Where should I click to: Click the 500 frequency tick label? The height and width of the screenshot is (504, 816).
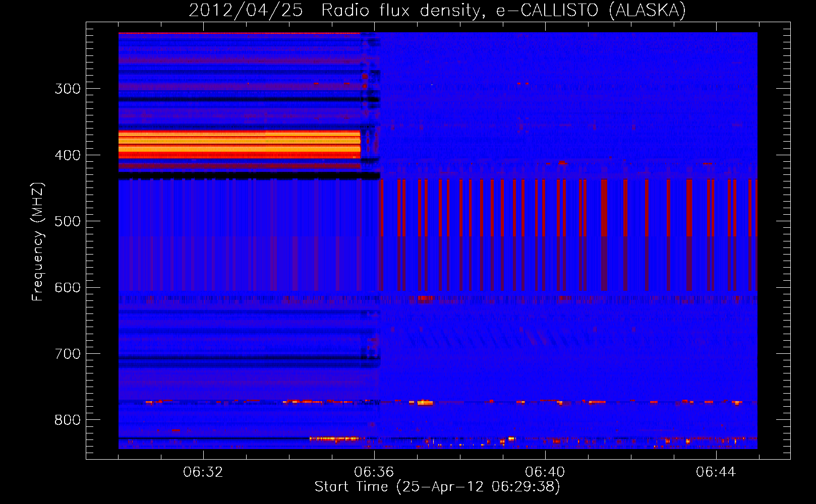68,221
